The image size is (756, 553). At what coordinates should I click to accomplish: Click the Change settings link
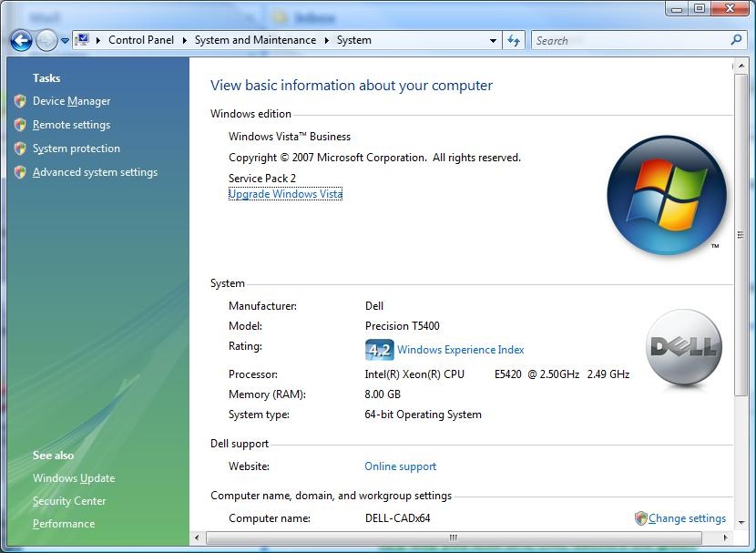[687, 518]
